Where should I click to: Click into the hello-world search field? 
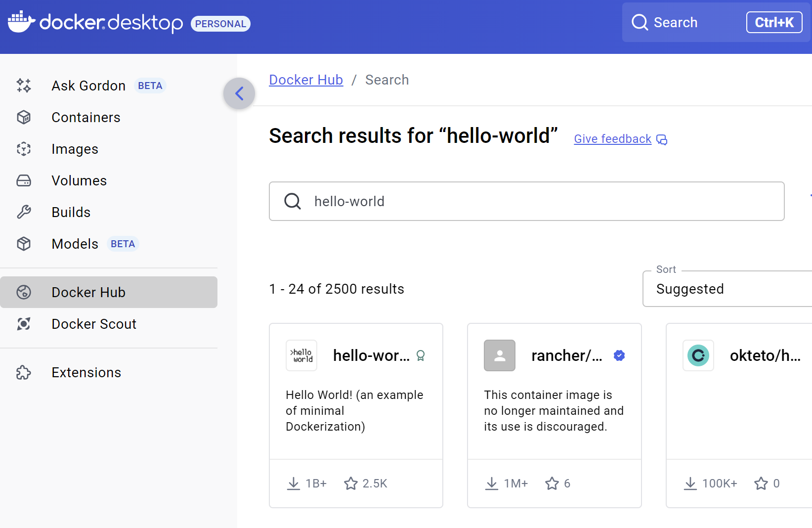pyautogui.click(x=527, y=201)
